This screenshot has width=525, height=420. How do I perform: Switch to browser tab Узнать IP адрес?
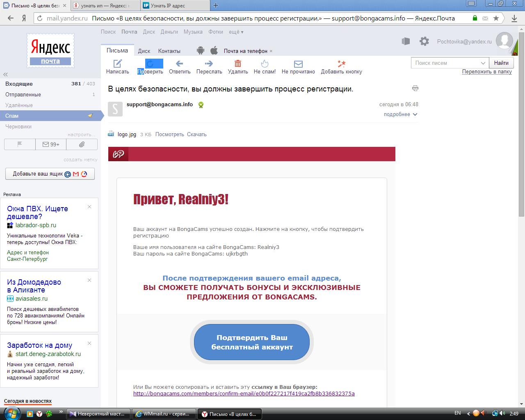point(175,6)
